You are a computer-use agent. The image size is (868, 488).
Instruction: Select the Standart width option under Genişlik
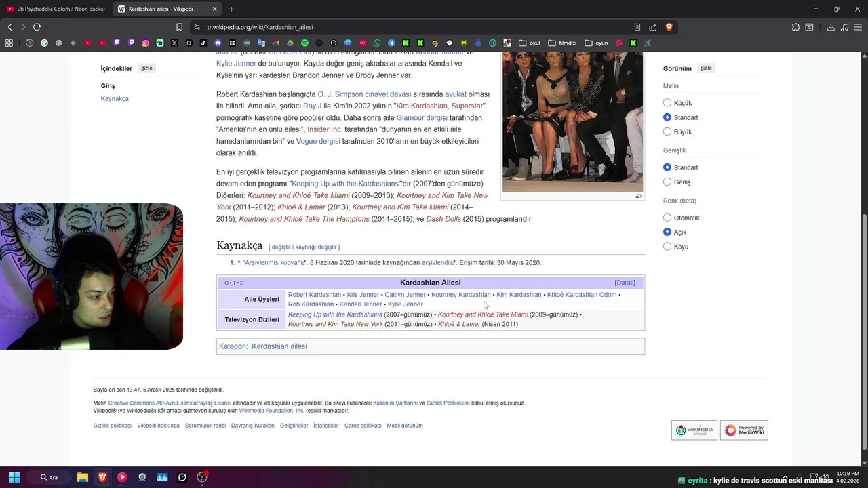(x=667, y=167)
